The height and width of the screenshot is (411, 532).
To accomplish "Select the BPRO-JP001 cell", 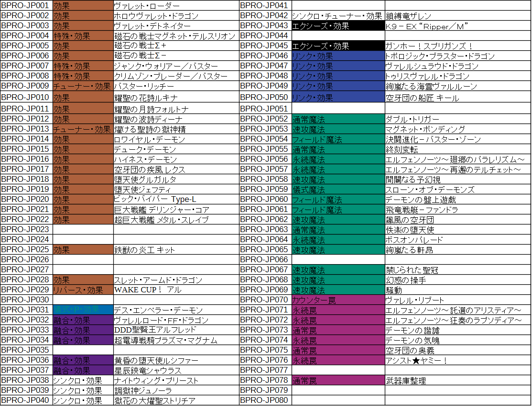I will [26, 6].
